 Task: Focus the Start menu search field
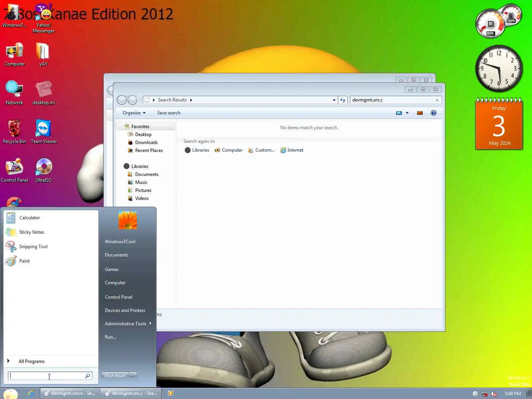(x=50, y=376)
